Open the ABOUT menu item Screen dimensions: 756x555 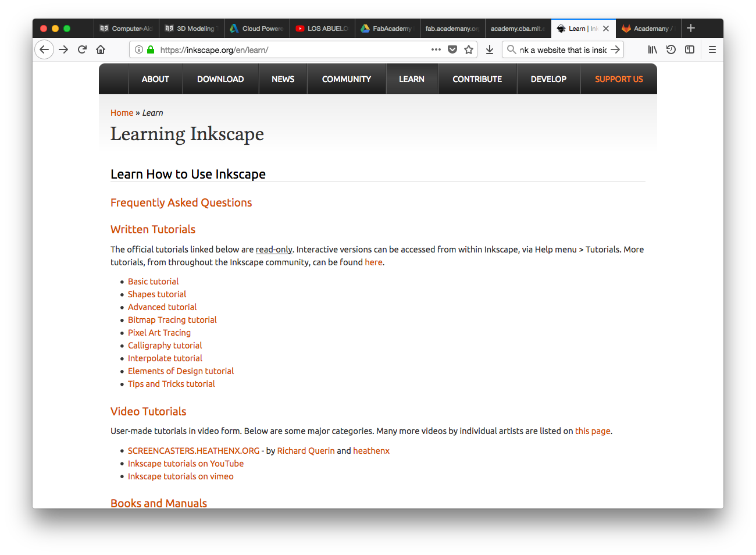(x=155, y=79)
